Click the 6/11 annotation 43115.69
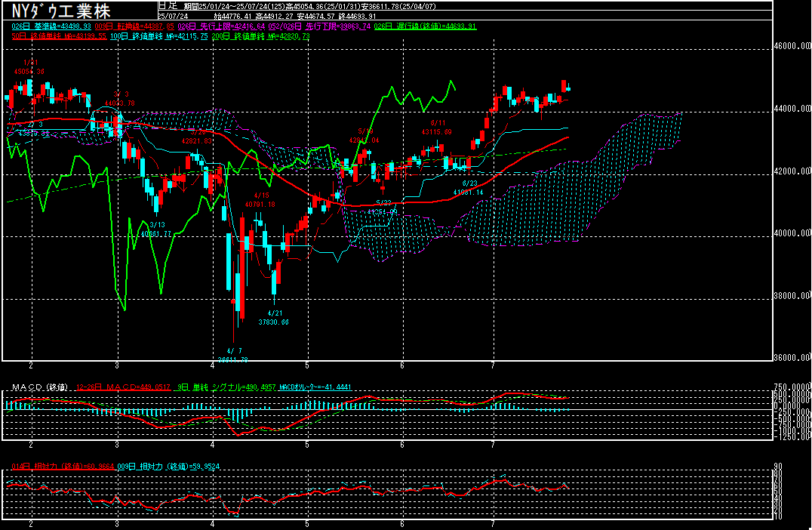Viewport: 812px width, 530px height. tap(436, 132)
